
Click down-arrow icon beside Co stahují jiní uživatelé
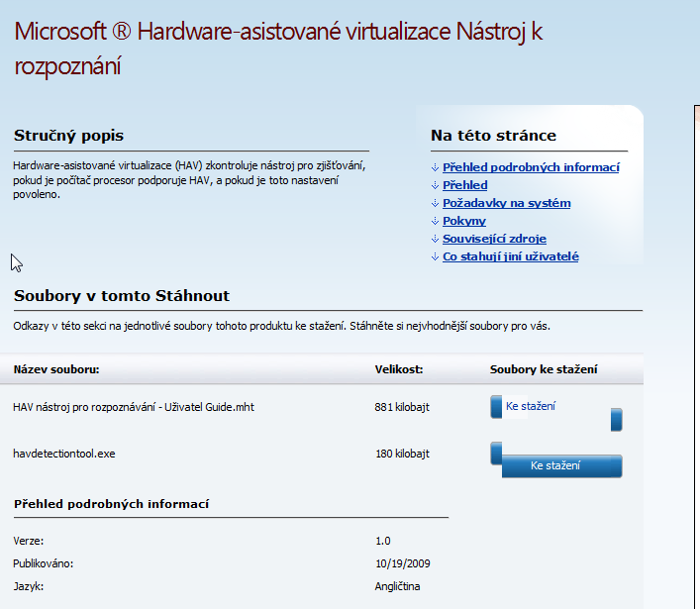click(436, 257)
